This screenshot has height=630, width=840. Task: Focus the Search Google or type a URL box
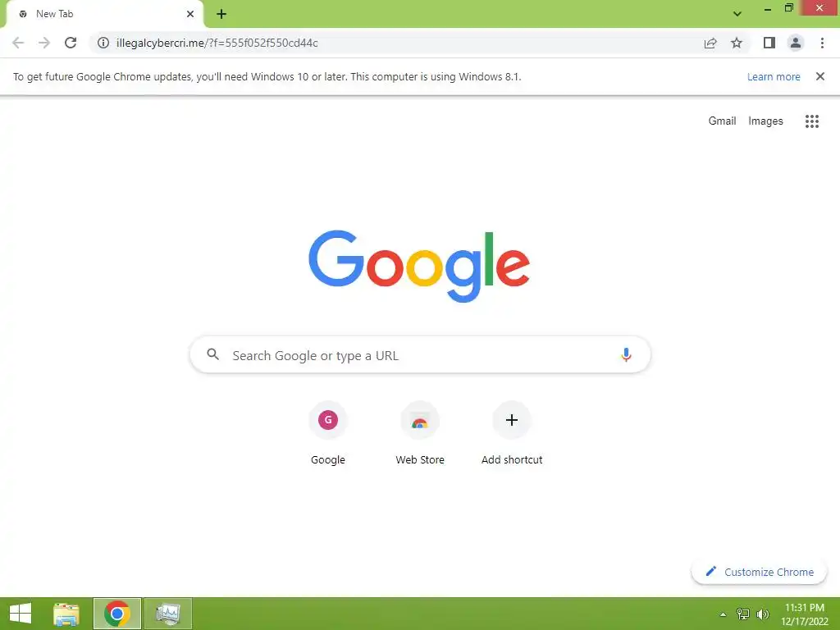pos(420,354)
